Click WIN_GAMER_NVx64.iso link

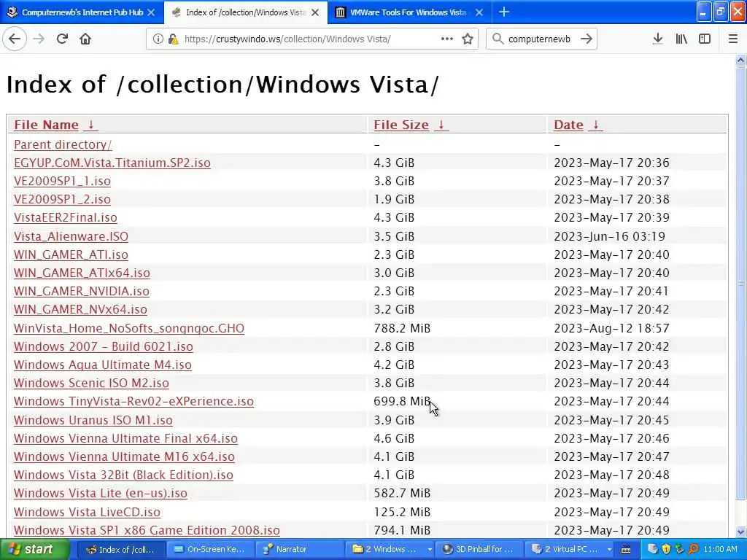pyautogui.click(x=80, y=309)
